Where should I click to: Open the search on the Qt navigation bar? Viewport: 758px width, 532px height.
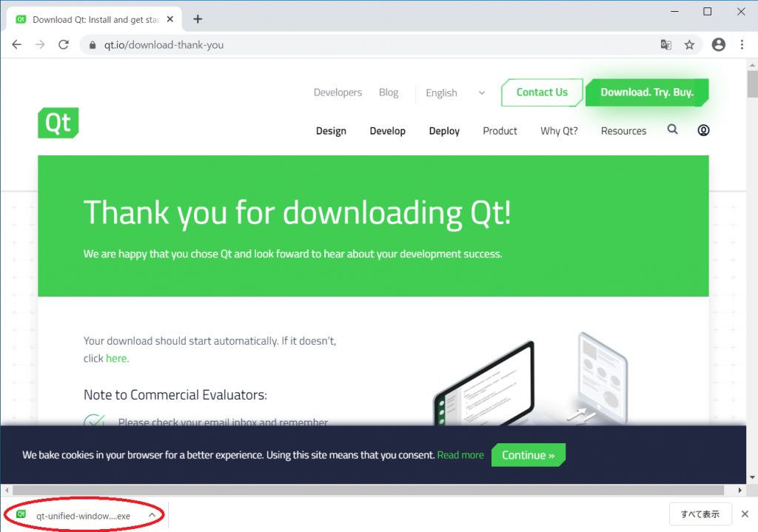[x=672, y=129]
